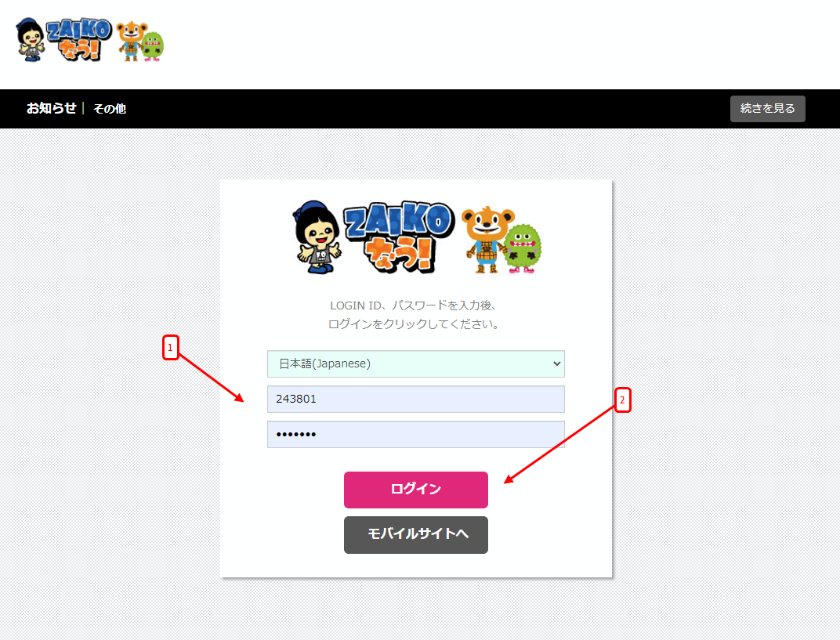Click the tiger mascot on the login card
This screenshot has height=640, width=840.
[487, 240]
